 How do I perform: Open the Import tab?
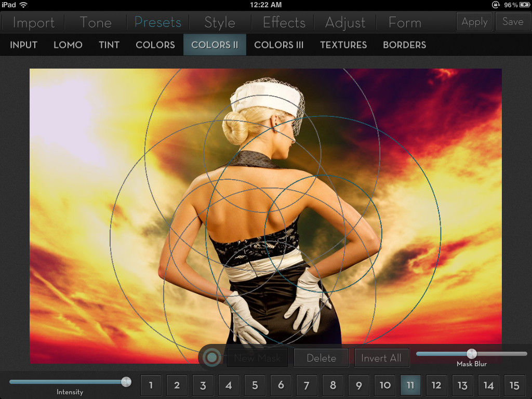[x=34, y=23]
